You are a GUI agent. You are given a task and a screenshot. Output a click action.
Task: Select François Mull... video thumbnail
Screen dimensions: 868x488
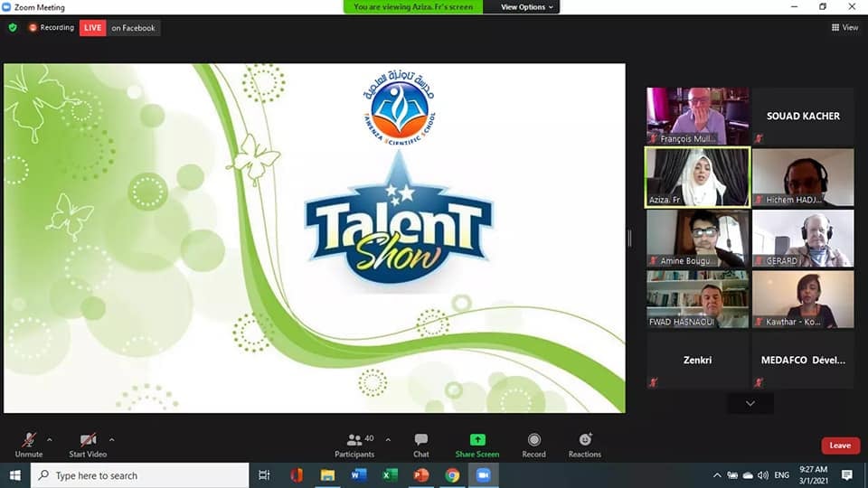click(x=697, y=117)
